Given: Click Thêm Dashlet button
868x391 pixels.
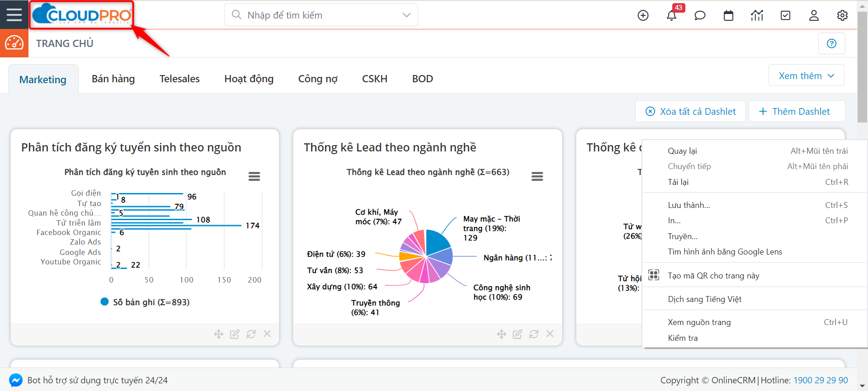Looking at the screenshot, I should [797, 111].
